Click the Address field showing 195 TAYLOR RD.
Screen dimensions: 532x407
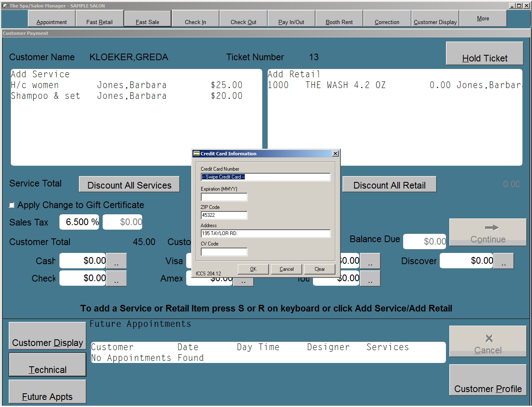pyautogui.click(x=266, y=233)
